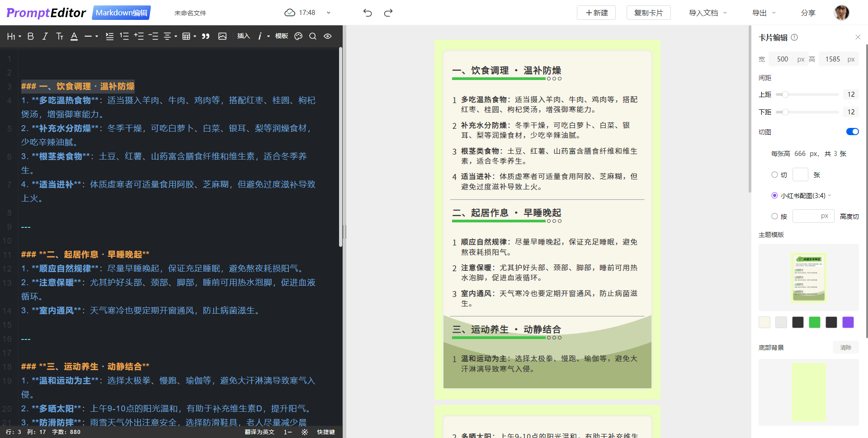868x438 pixels.
Task: Click the redo arrow
Action: [388, 13]
